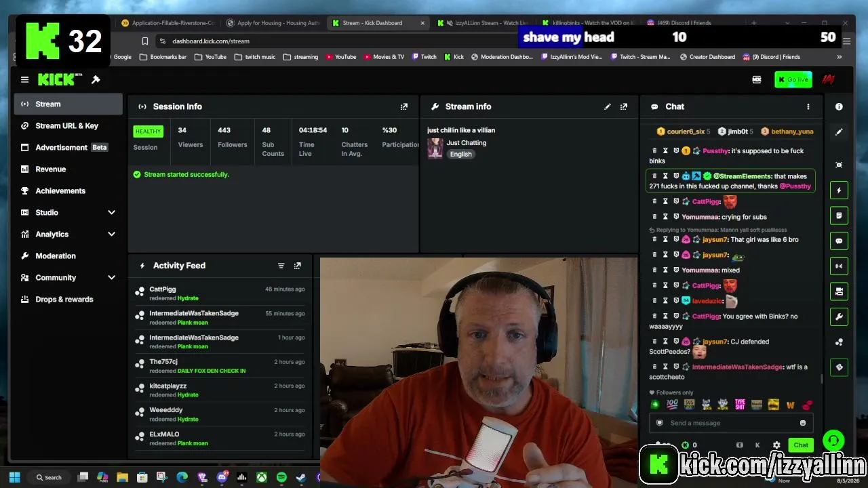Click the pencil icon in right sidebar
The image size is (868, 488).
[x=839, y=132]
